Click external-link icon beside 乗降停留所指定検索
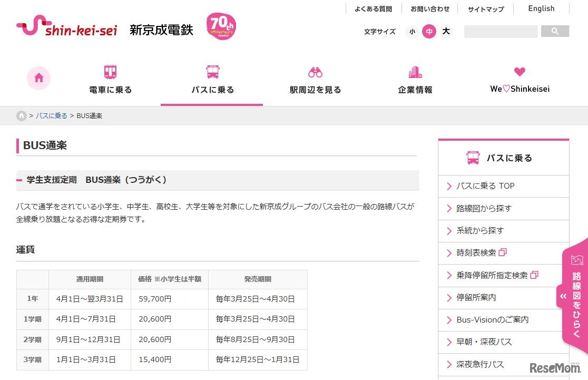Viewport: 588px width, 380px height. (x=534, y=275)
